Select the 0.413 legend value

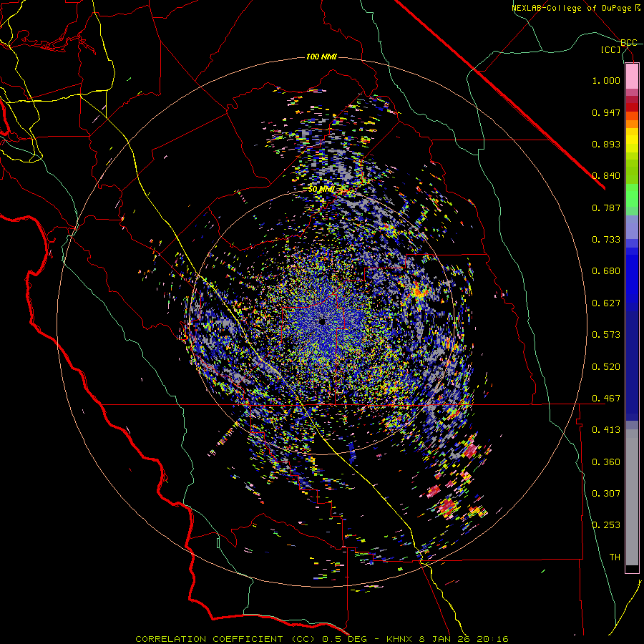coord(606,430)
